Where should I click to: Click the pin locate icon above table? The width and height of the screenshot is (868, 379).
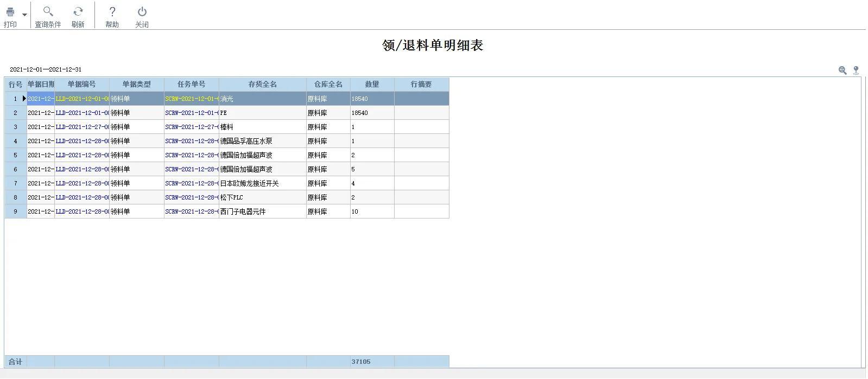pos(856,70)
